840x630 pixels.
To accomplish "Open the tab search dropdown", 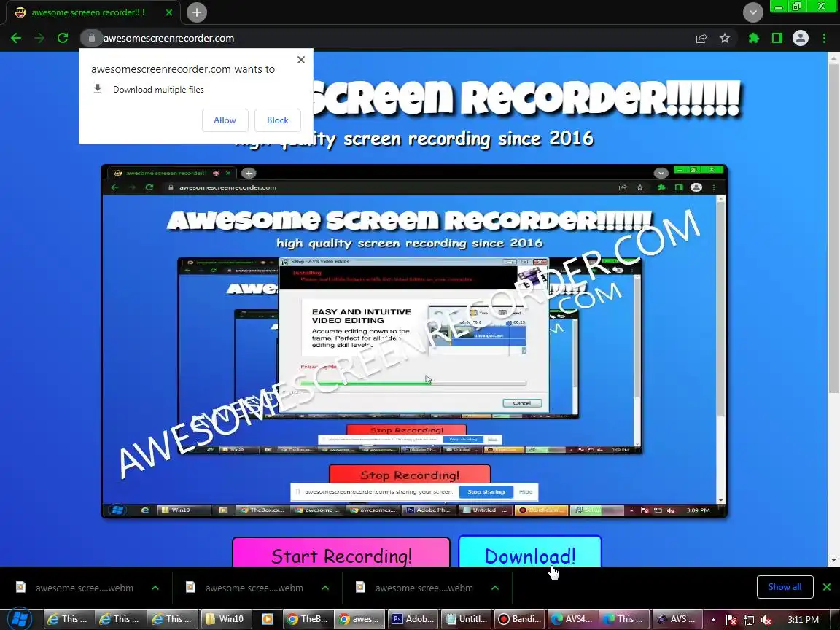I will (752, 12).
